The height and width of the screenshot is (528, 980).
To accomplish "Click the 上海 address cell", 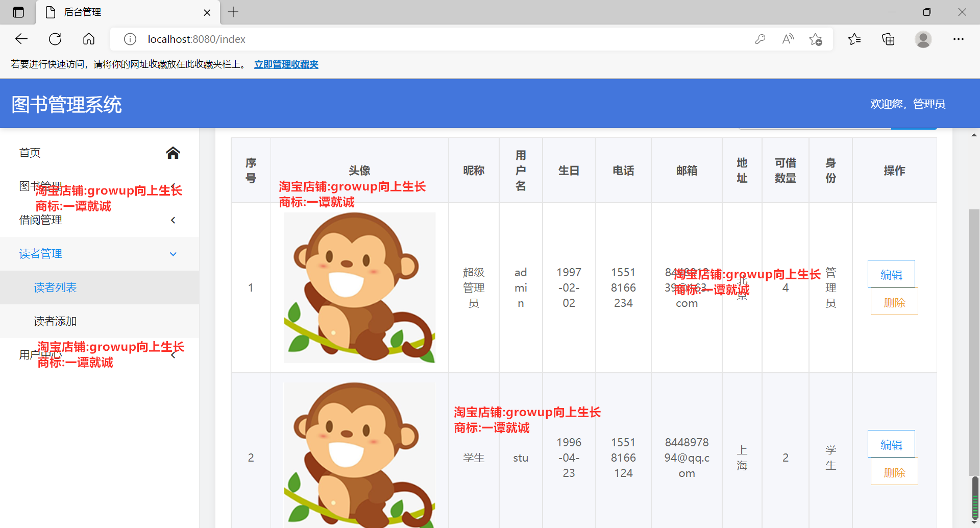I will (x=742, y=458).
